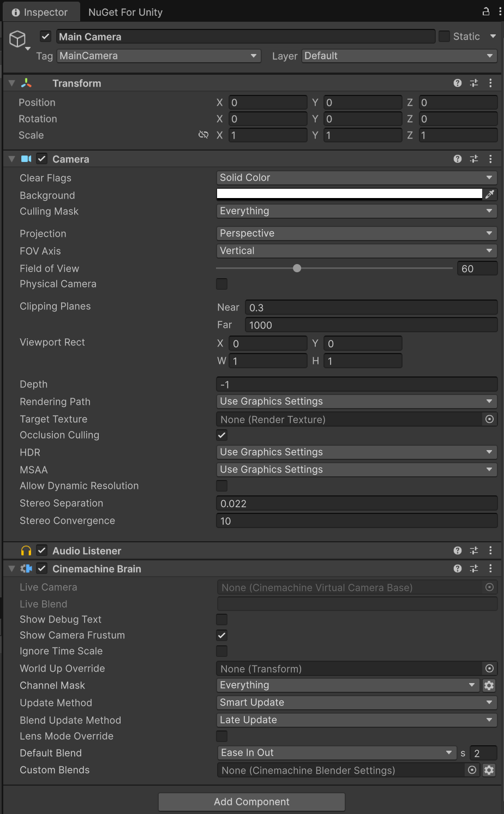Screen dimensions: 504x814
Task: Toggle the Static checkbox
Action: [x=445, y=37]
